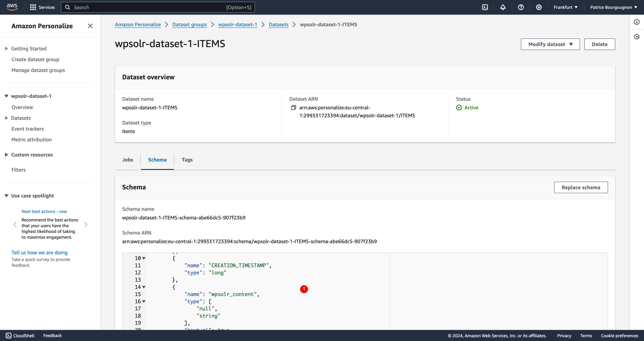Open the Overview sidebar item
The image size is (644, 341).
(22, 107)
